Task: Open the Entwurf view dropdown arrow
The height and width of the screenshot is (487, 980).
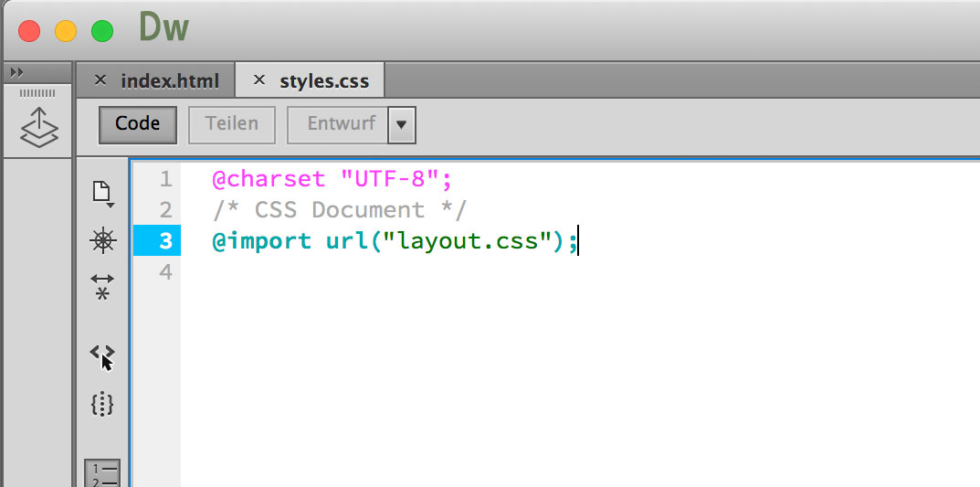Action: (401, 124)
